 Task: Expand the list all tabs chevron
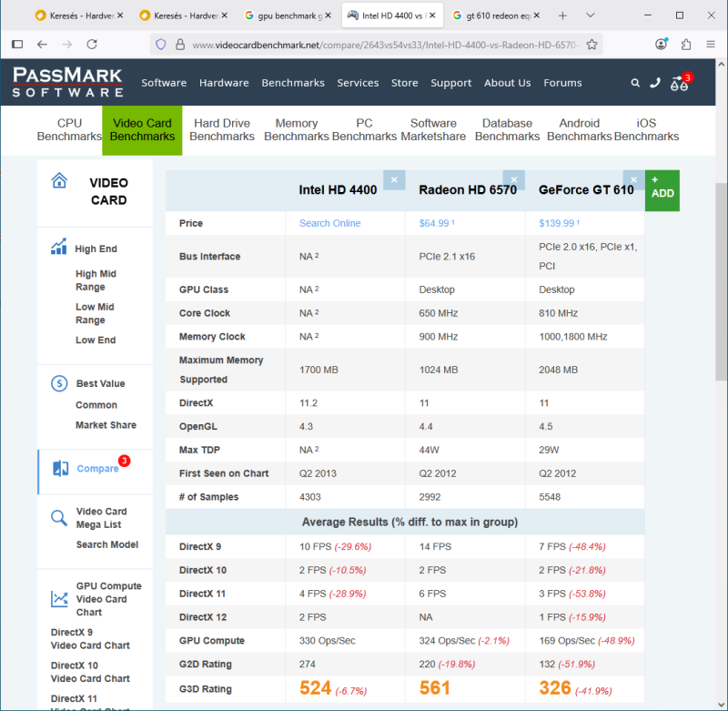(590, 15)
